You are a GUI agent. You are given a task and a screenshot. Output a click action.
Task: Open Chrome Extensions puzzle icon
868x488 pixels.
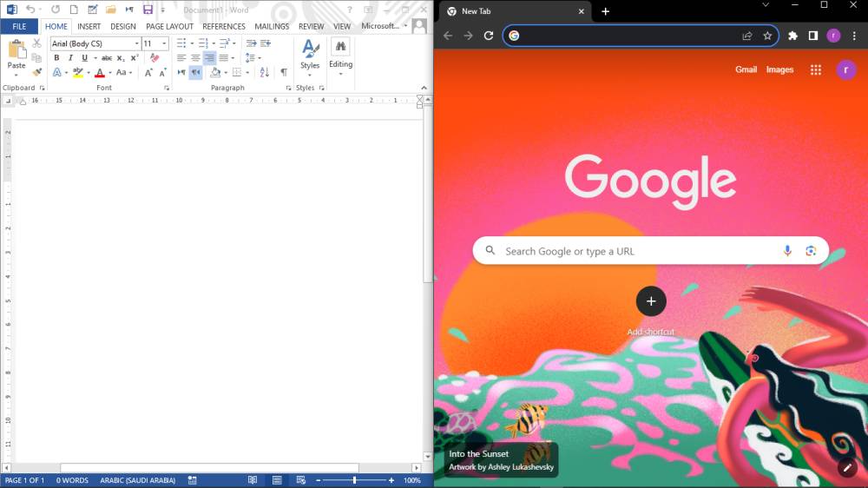(792, 36)
